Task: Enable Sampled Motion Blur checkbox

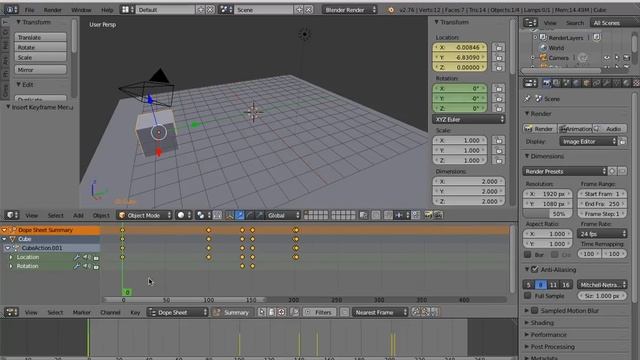Action: (535, 311)
